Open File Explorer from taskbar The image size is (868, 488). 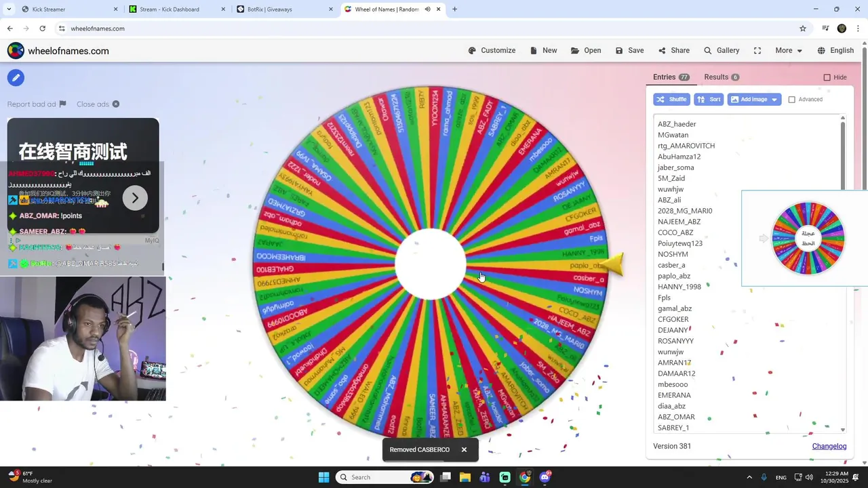[465, 477]
